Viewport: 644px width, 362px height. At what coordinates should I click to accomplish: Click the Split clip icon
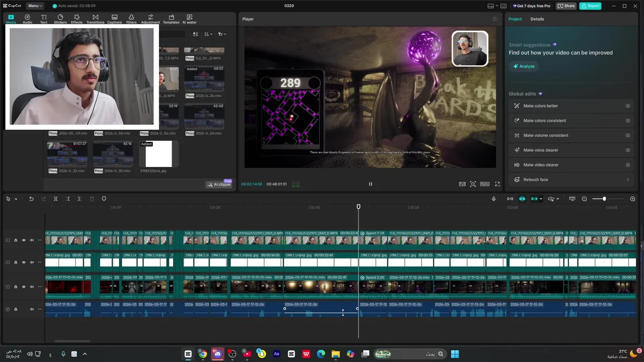coord(55,199)
